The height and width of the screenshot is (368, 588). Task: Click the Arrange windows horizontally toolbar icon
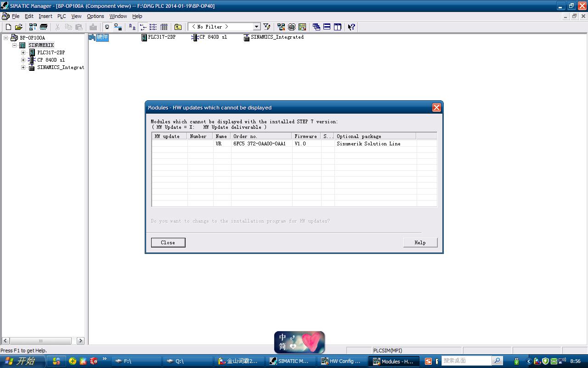(x=327, y=27)
